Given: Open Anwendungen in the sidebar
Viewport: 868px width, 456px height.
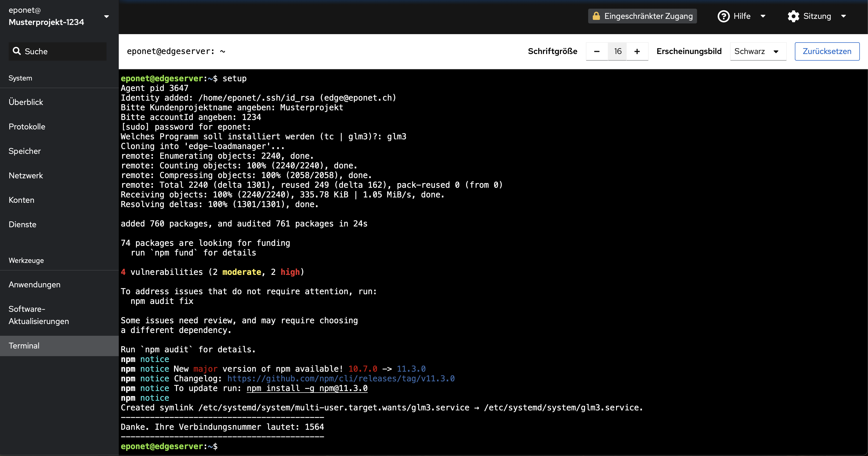Looking at the screenshot, I should pyautogui.click(x=59, y=285).
